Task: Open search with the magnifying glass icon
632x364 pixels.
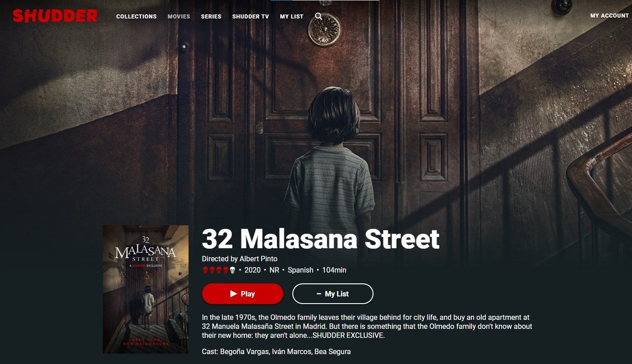Action: (x=318, y=16)
